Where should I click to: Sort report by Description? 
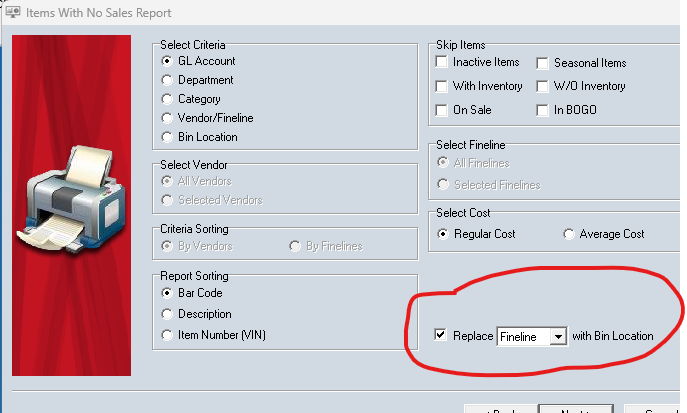click(x=167, y=314)
